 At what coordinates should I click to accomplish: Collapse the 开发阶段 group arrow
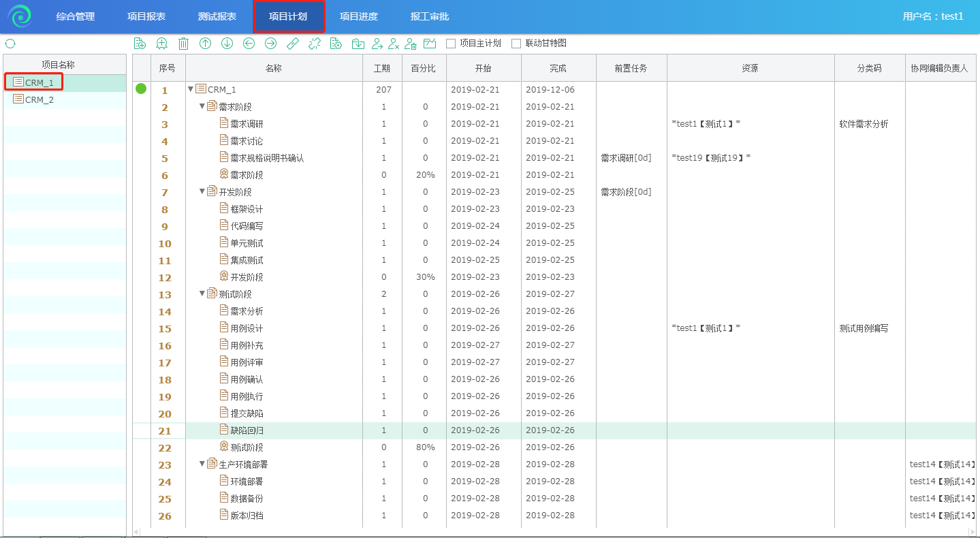(202, 191)
